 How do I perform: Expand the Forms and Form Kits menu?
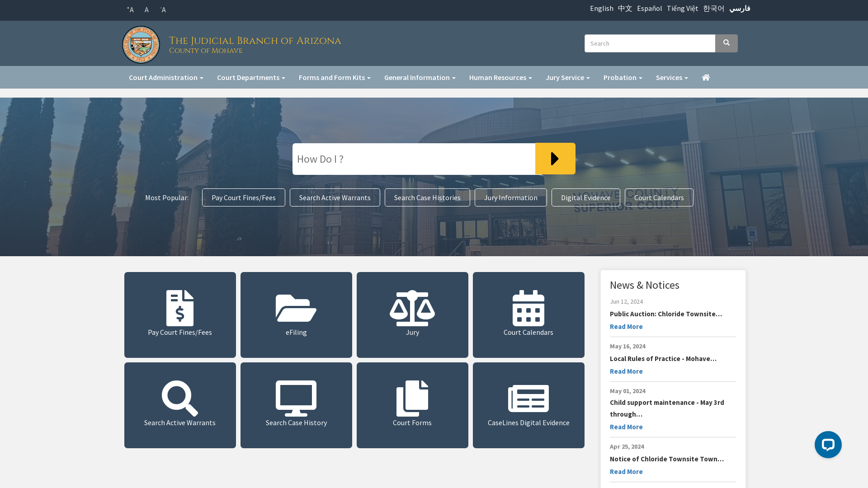[335, 77]
